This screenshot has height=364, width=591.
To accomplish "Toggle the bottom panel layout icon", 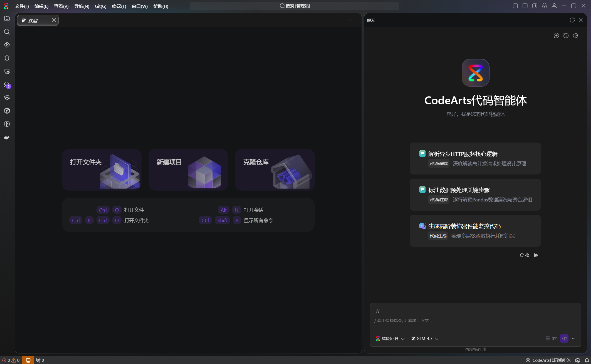I will pos(525,6).
